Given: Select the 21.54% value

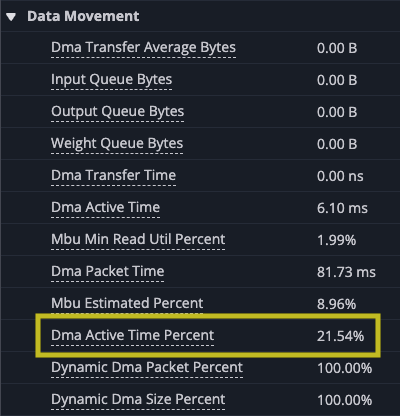Looking at the screenshot, I should point(340,336).
